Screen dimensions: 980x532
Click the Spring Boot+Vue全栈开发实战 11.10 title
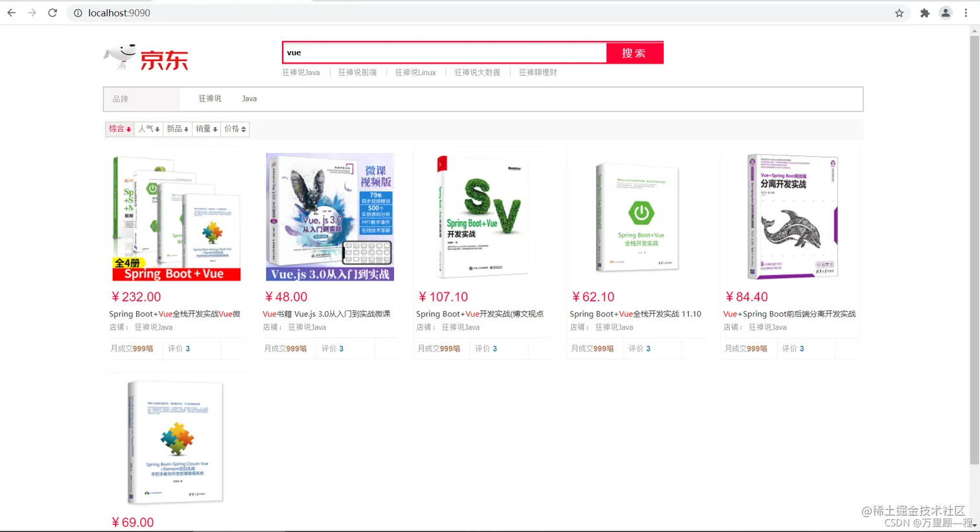click(635, 314)
